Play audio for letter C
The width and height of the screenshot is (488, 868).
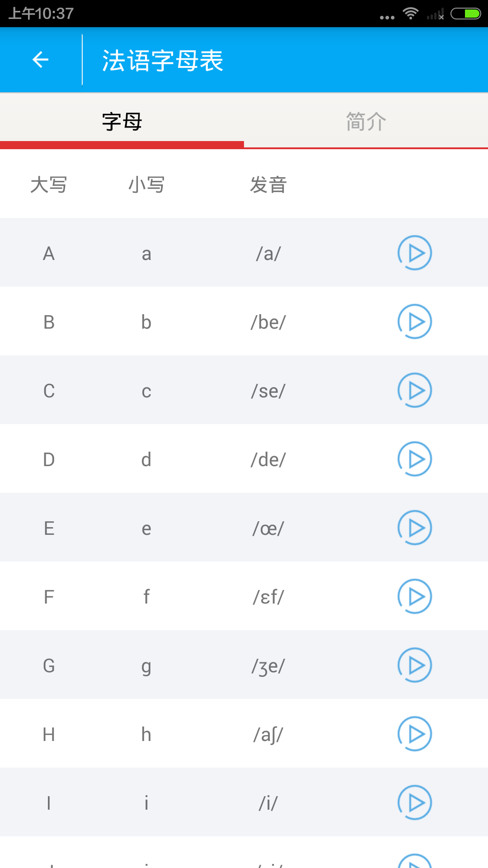(x=414, y=390)
